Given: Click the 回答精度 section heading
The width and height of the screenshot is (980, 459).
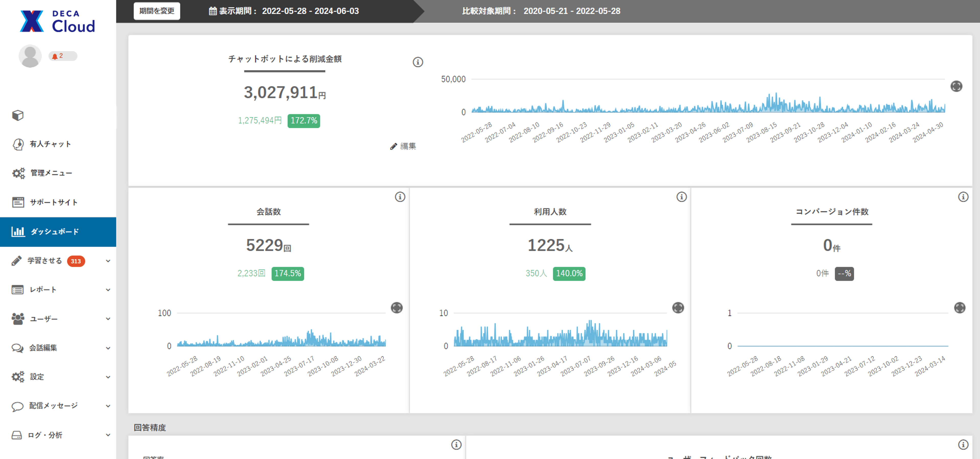Looking at the screenshot, I should (x=150, y=428).
